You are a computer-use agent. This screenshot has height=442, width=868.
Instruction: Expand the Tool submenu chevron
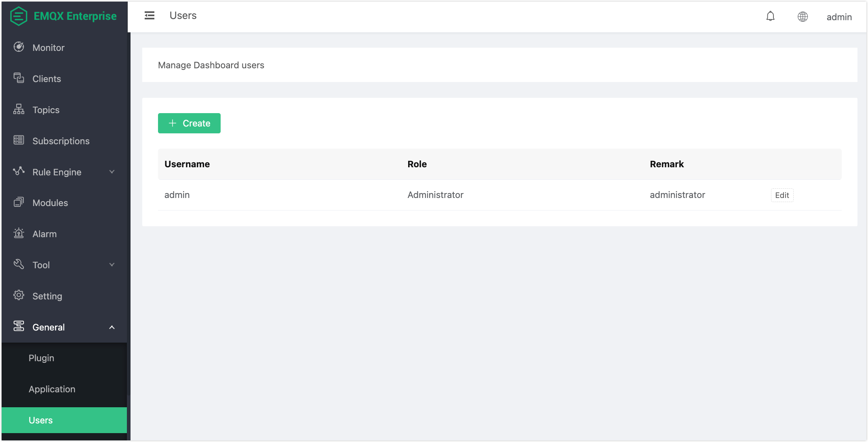112,265
